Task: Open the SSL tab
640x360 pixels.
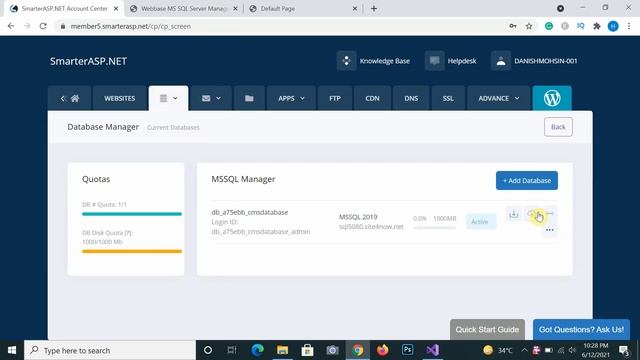Action: click(x=448, y=98)
